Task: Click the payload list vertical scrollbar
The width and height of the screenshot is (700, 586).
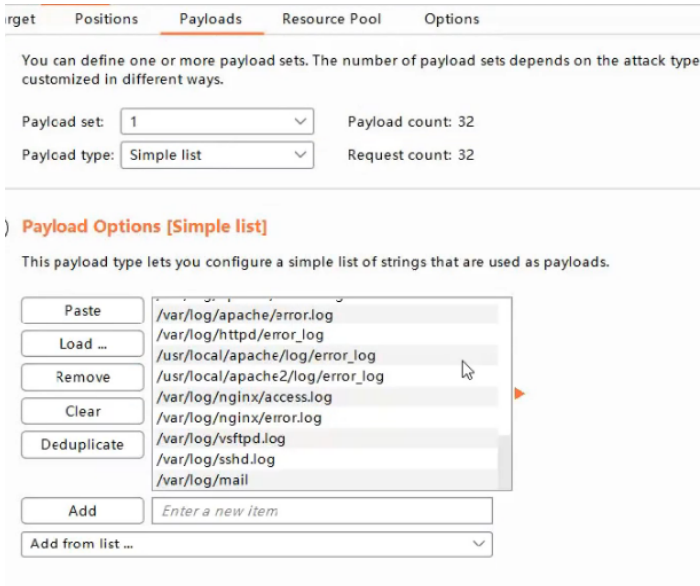Action: (x=504, y=460)
